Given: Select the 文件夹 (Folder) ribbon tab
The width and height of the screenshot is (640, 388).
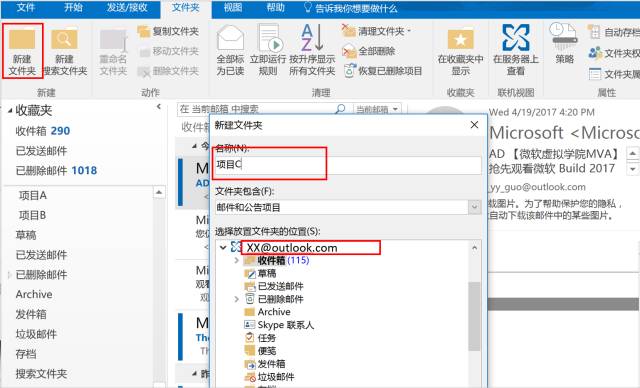Looking at the screenshot, I should (x=186, y=8).
